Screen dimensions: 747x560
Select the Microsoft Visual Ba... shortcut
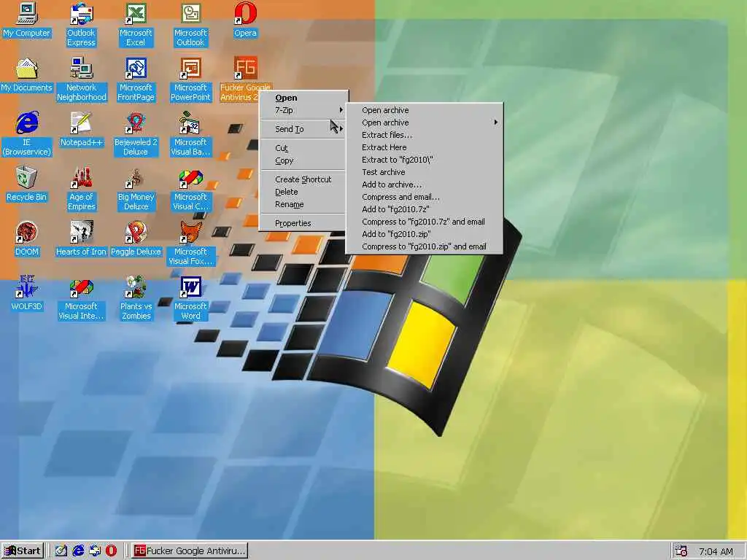click(190, 134)
